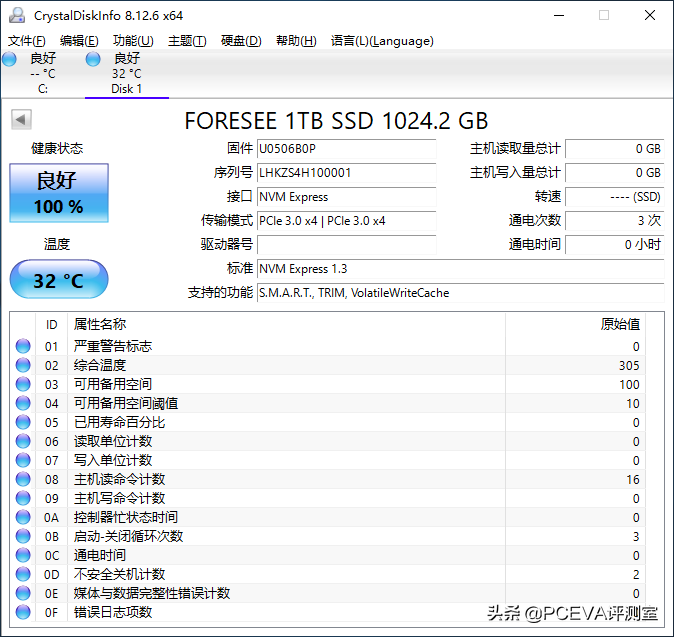The height and width of the screenshot is (637, 674).
Task: Open the 帮助(H) menu
Action: tap(296, 41)
